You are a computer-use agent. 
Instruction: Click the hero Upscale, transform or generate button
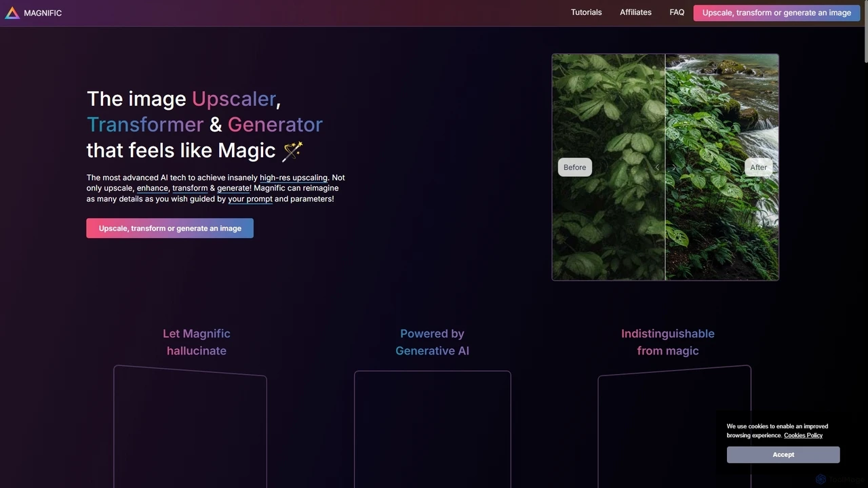pos(170,228)
